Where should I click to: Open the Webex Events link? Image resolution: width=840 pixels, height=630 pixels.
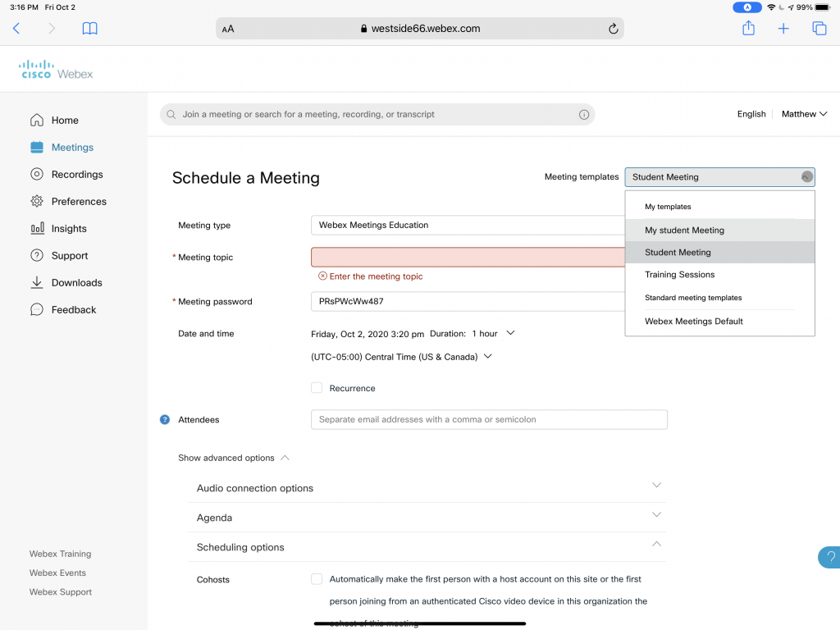click(57, 573)
